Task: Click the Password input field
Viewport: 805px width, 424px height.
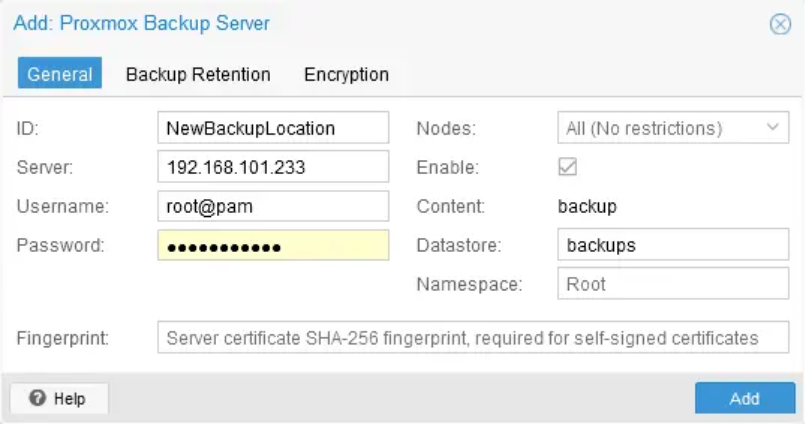Action: 272,246
